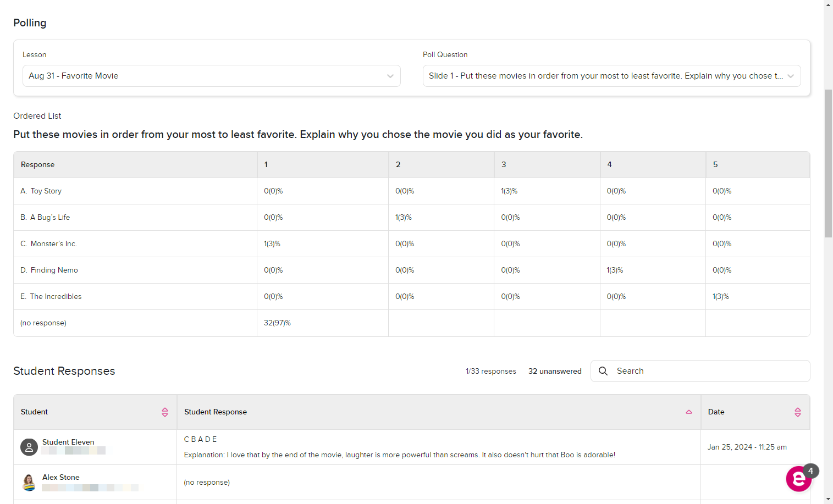
Task: Click the Search student responses field
Action: tap(700, 371)
